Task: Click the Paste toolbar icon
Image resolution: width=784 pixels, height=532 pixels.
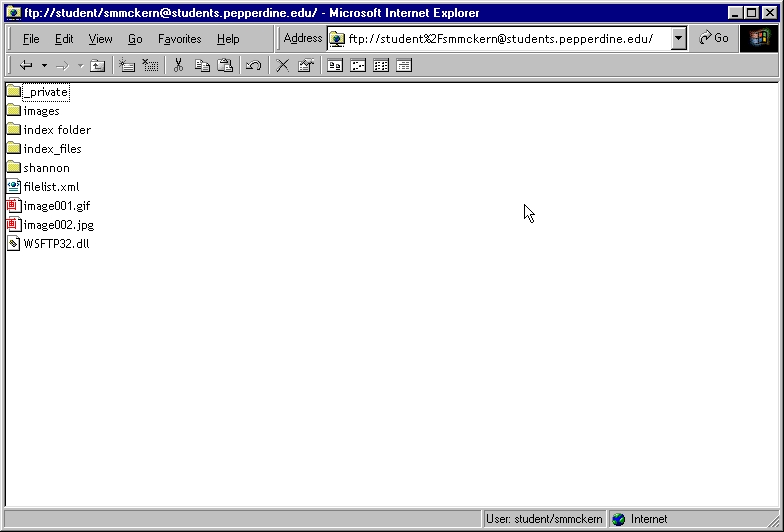Action: coord(225,66)
